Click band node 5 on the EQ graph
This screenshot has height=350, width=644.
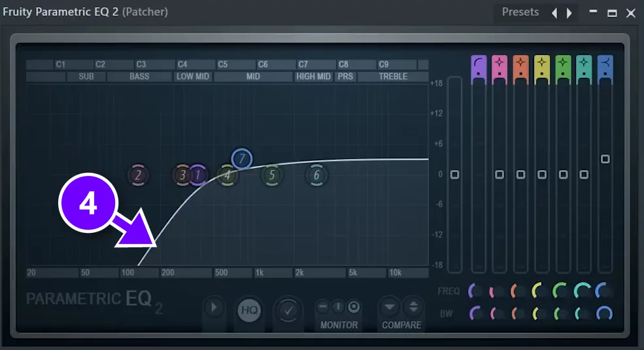[x=271, y=175]
